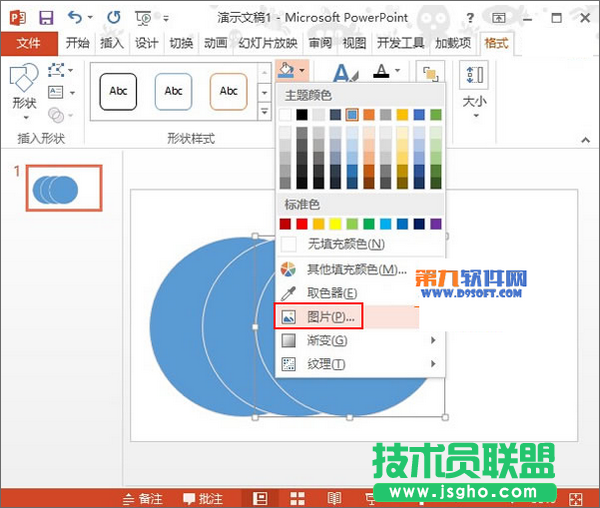Apply the black outline Abc shape style

point(118,92)
